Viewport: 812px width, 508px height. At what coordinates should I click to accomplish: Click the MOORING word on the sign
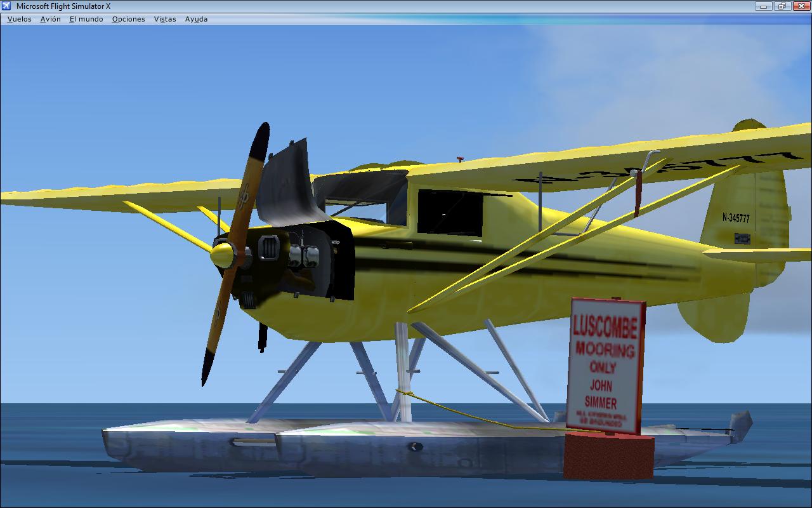click(605, 349)
